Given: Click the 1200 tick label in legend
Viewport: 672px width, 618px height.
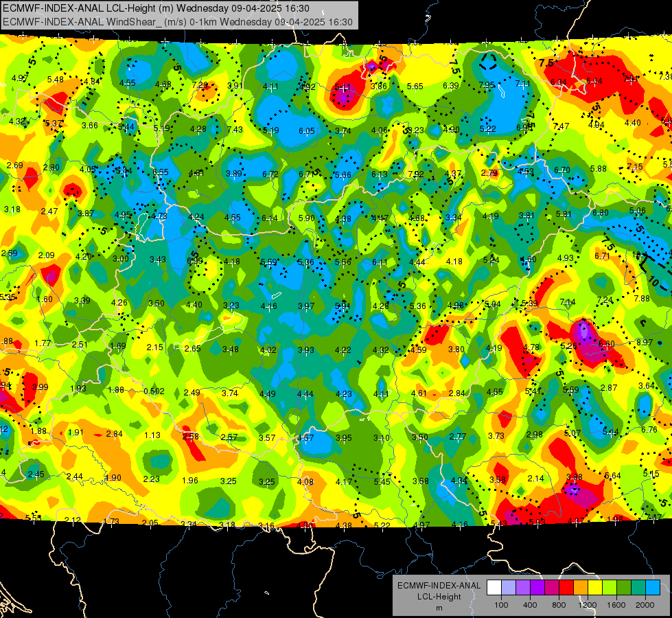Looking at the screenshot, I should (588, 605).
